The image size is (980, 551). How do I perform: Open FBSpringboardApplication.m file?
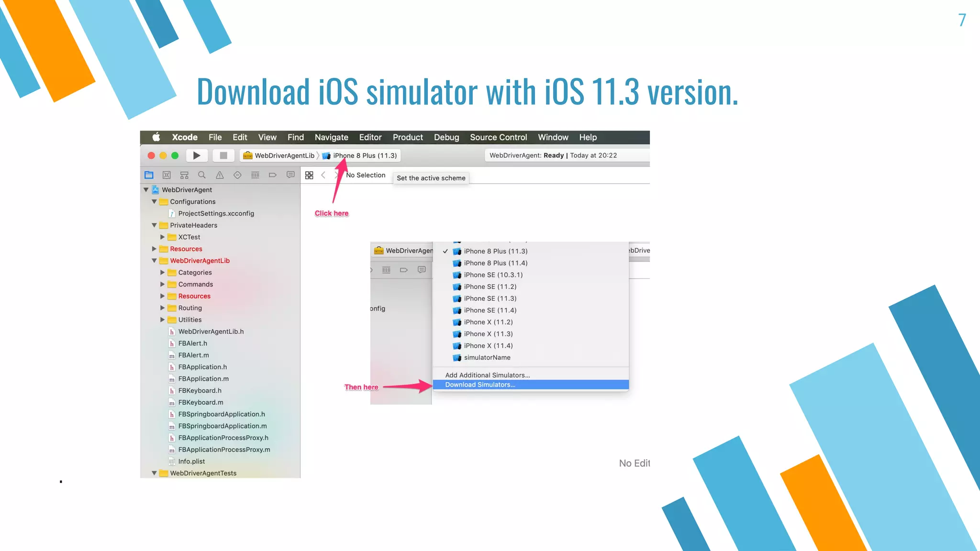(x=218, y=426)
